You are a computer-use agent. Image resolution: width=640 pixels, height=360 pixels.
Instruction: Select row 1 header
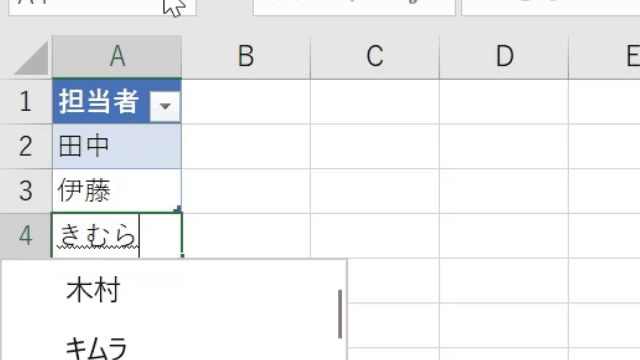coord(26,102)
